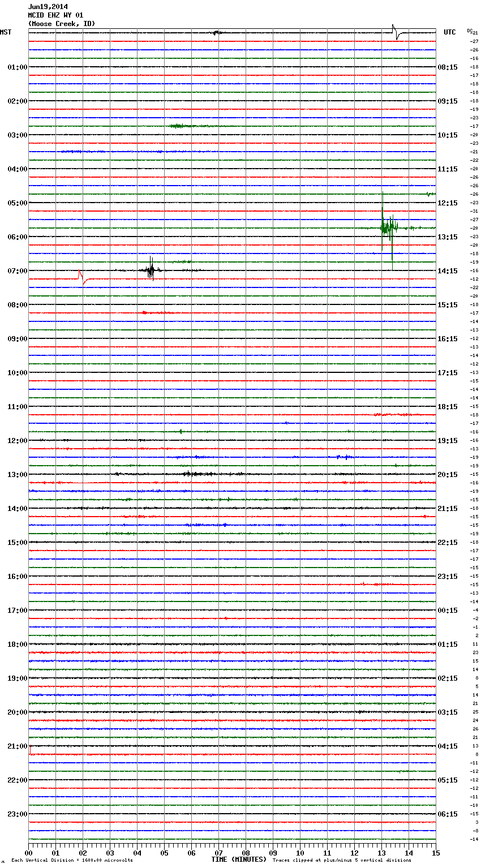
Task: Click the 19:00 MST row label
Action: 18,678
